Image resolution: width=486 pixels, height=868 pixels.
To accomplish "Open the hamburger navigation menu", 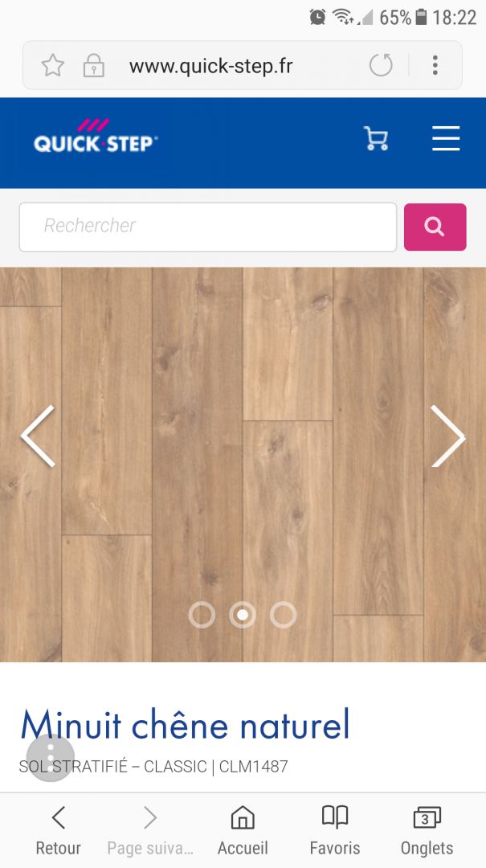I will click(x=446, y=138).
